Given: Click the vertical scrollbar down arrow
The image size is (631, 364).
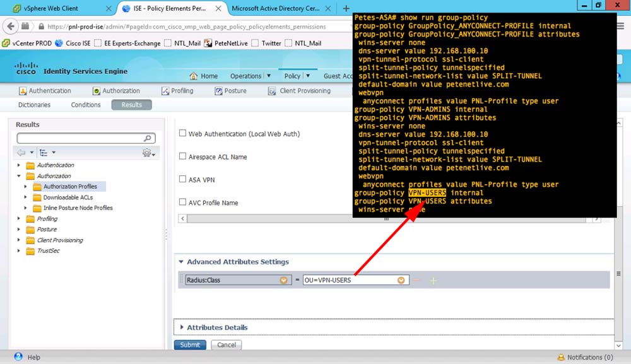Looking at the screenshot, I should pyautogui.click(x=618, y=346).
